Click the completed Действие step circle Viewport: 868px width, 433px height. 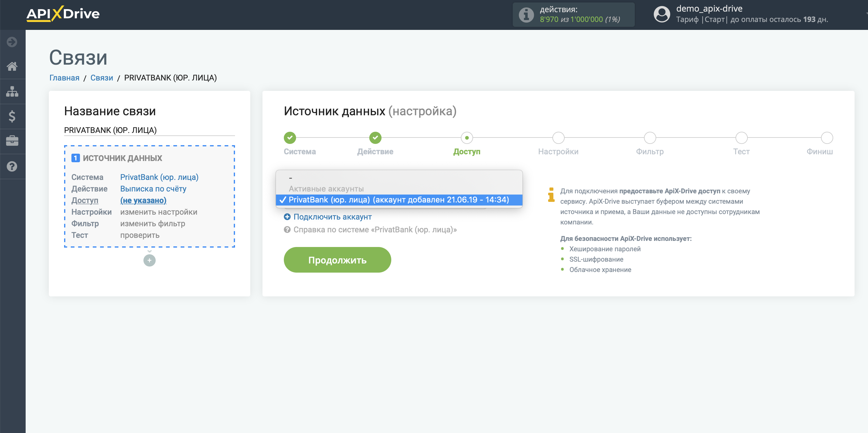point(375,138)
